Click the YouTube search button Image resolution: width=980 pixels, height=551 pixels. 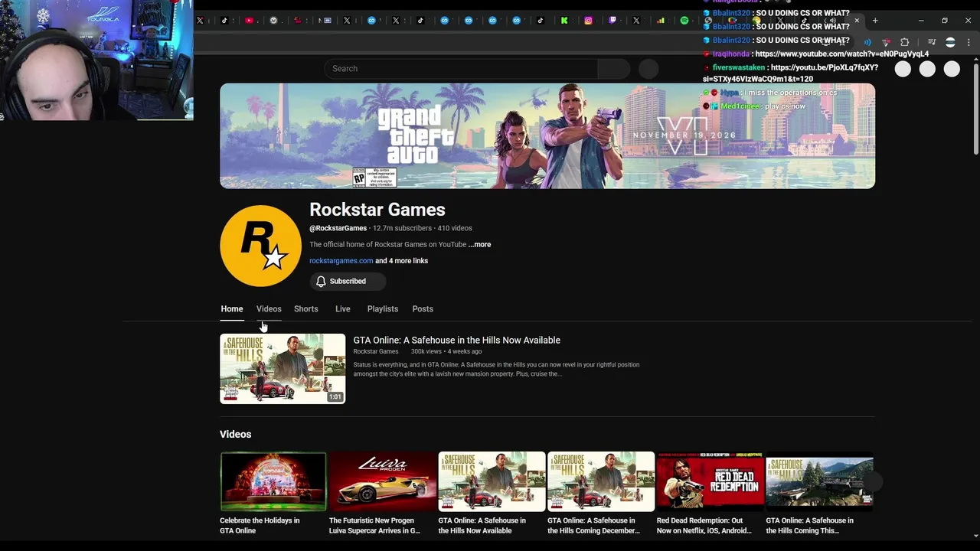click(x=613, y=69)
